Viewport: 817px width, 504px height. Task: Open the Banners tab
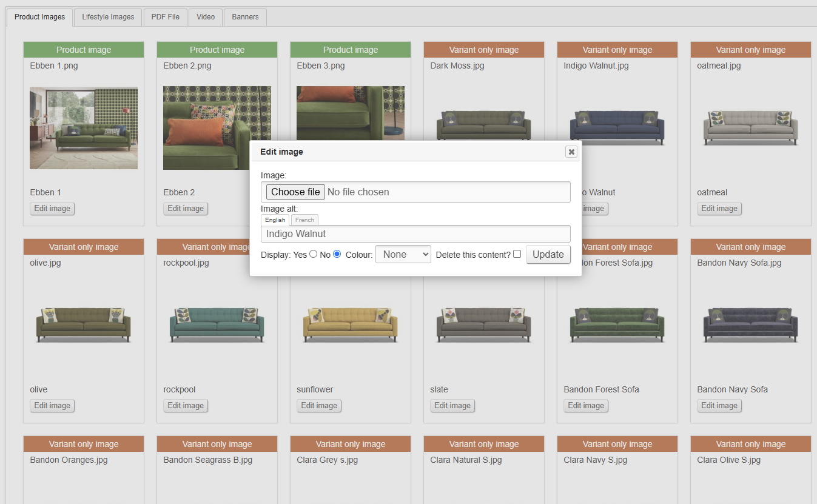coord(245,17)
